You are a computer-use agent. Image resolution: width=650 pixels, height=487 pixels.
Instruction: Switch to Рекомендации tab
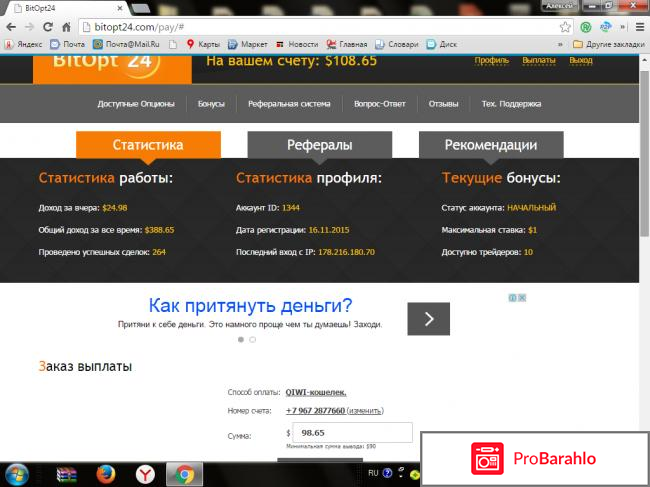491,145
